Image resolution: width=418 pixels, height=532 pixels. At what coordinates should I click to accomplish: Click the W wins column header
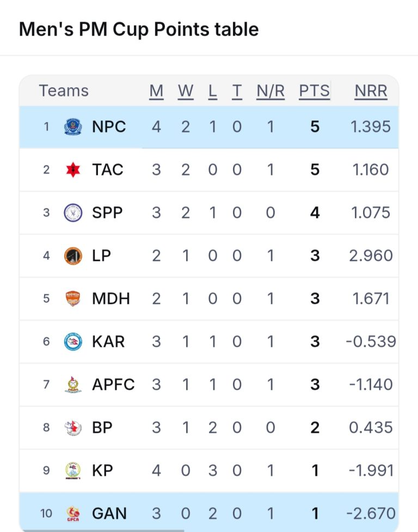click(186, 91)
